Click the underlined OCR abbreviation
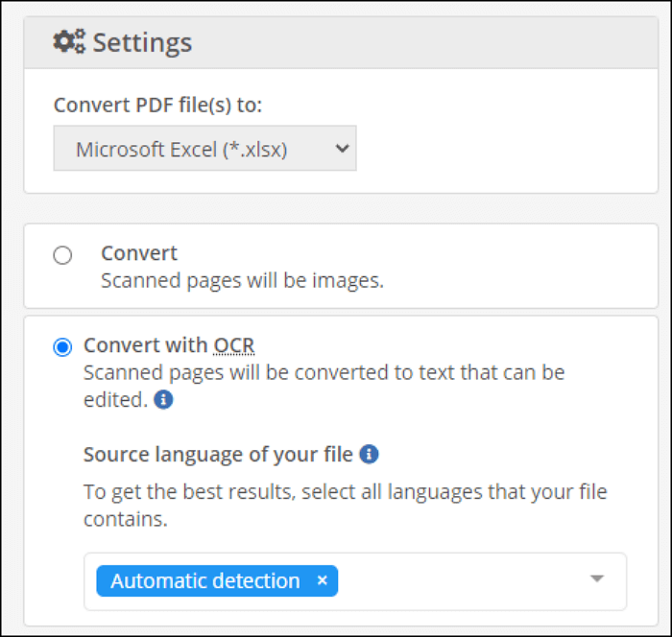This screenshot has height=637, width=672. [233, 345]
